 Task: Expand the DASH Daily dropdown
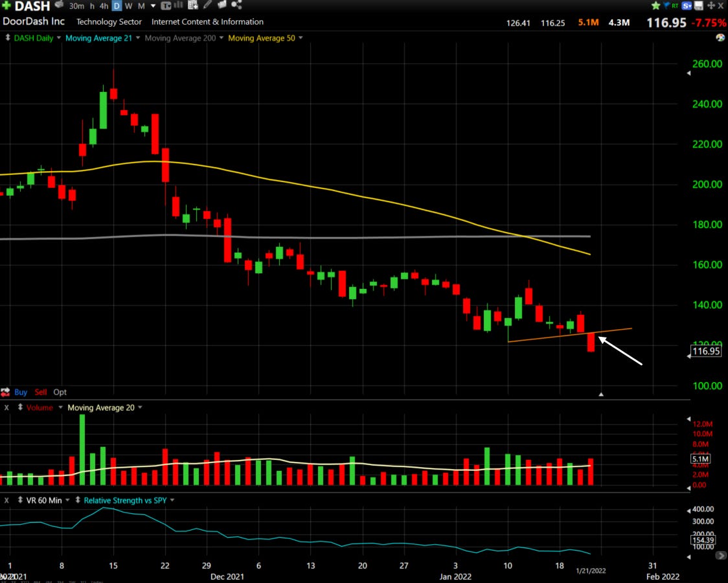click(x=58, y=38)
